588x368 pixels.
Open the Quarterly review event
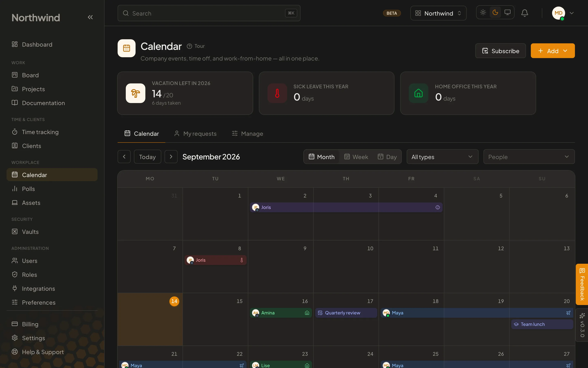click(346, 313)
